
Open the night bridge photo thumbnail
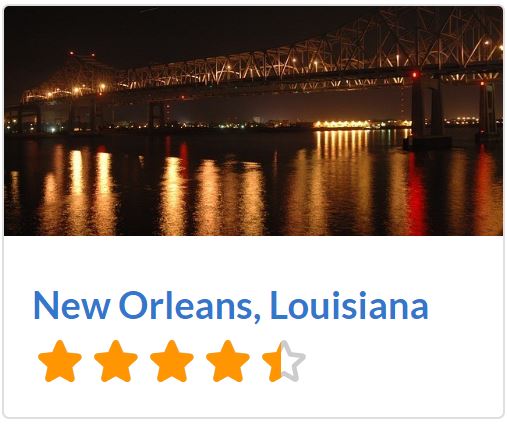(x=253, y=121)
